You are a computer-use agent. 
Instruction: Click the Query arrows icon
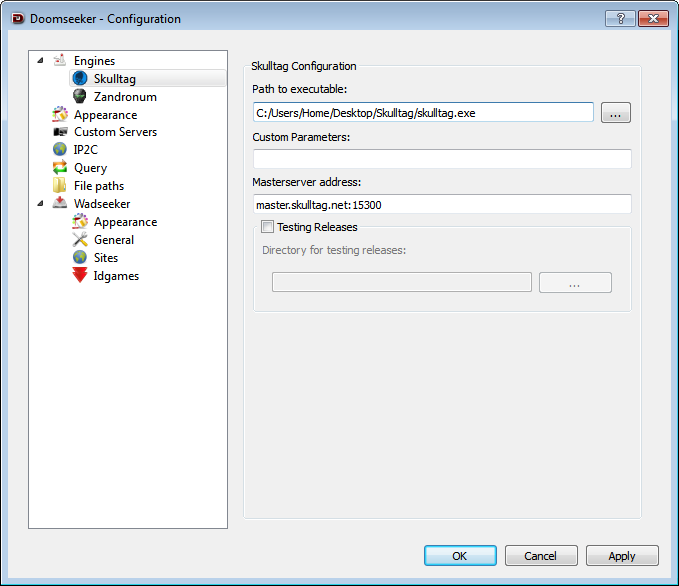point(60,167)
